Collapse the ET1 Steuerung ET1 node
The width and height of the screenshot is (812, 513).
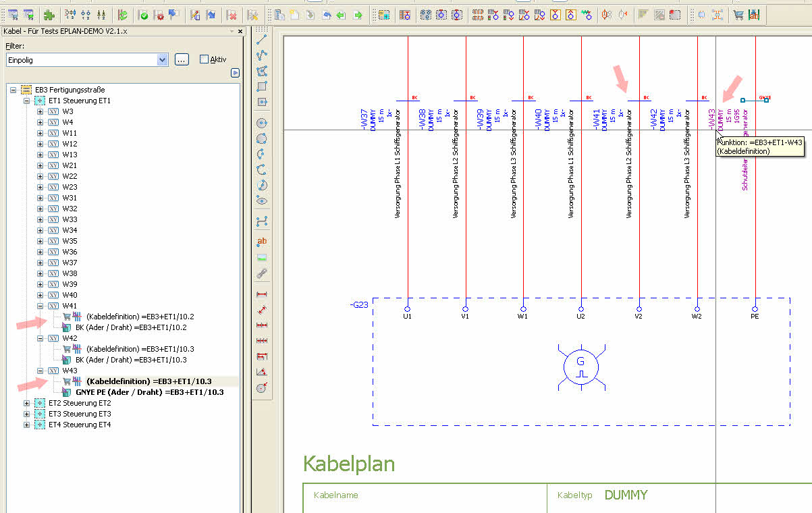click(x=26, y=101)
